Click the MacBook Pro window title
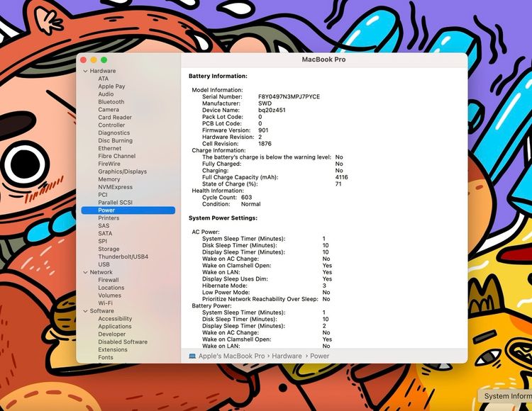Screen dimensions: 532x411 click(x=323, y=60)
